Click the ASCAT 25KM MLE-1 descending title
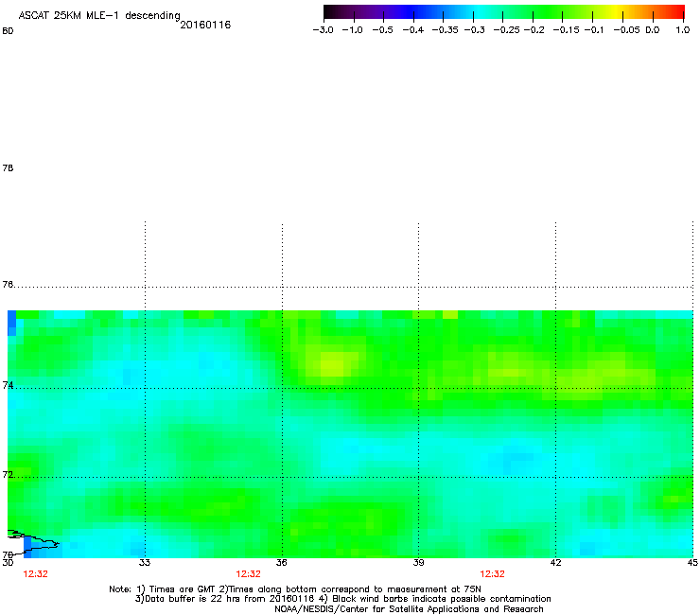Viewport: 700px width, 615px height. pyautogui.click(x=99, y=16)
